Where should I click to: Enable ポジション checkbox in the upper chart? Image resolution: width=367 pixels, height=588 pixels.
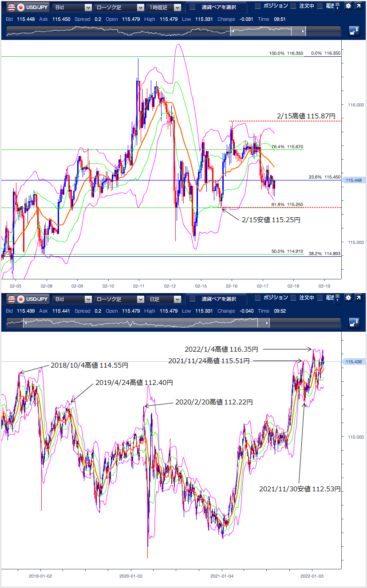click(x=257, y=6)
